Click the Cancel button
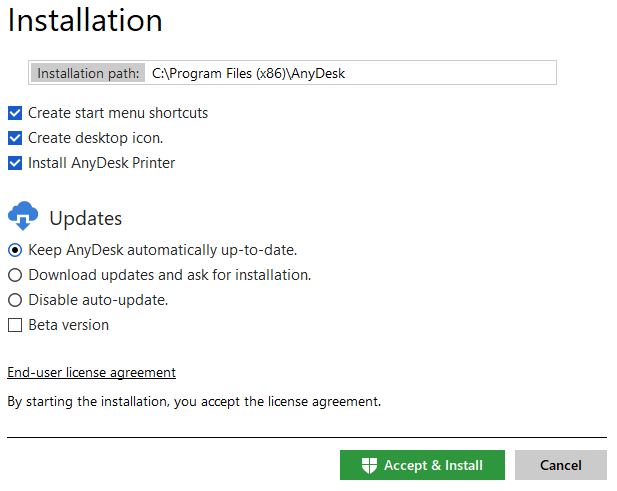The width and height of the screenshot is (617, 491). [561, 465]
